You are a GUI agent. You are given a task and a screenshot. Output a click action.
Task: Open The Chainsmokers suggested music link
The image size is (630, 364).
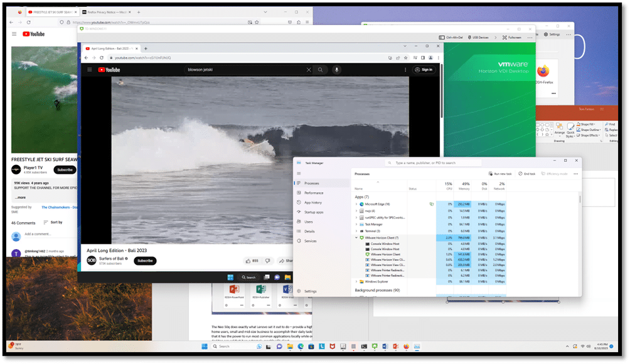pyautogui.click(x=59, y=207)
